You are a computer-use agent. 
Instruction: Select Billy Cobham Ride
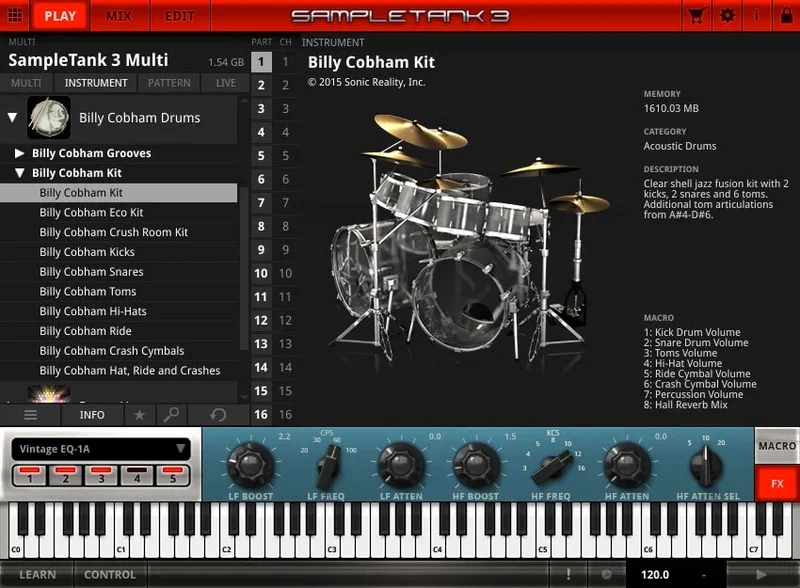118,331
